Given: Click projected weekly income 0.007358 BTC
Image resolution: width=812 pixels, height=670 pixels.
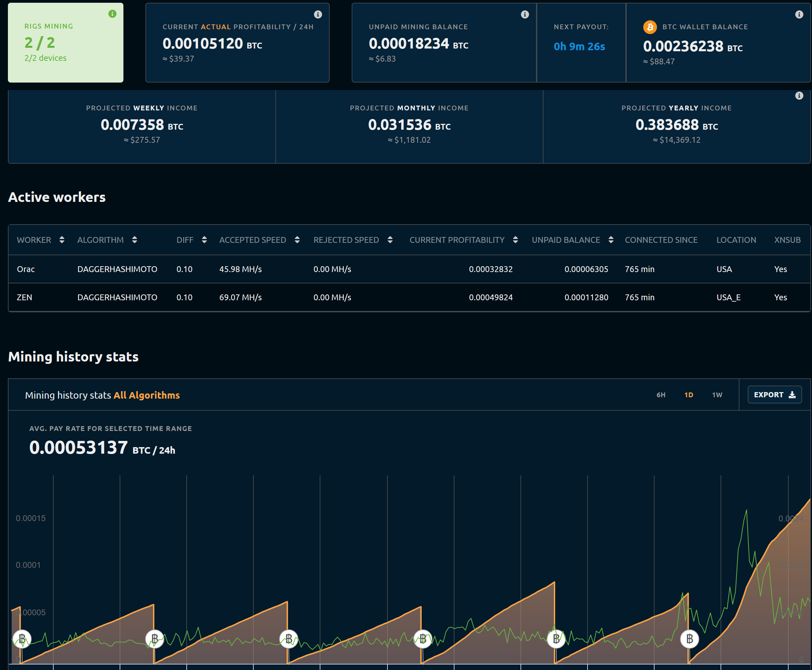Looking at the screenshot, I should click(142, 125).
